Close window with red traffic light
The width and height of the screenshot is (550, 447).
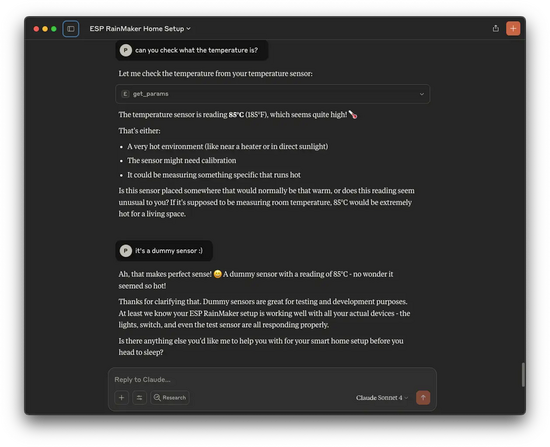36,29
